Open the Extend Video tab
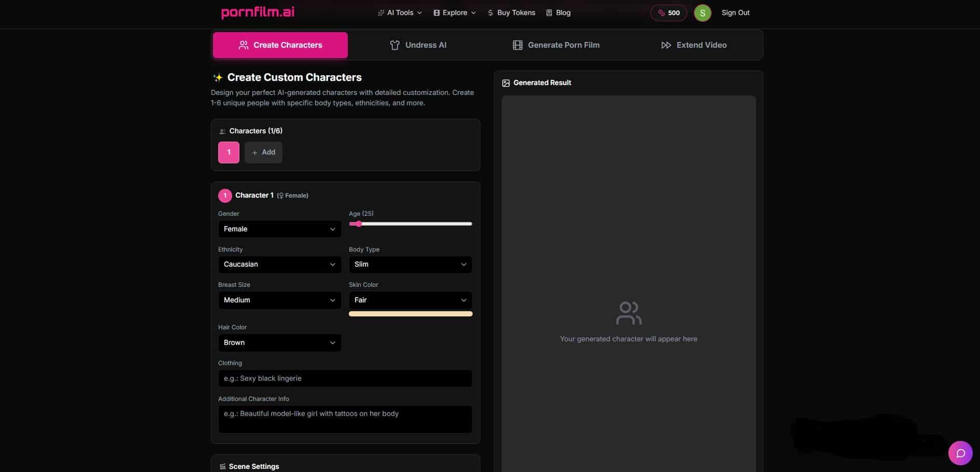 pos(693,45)
